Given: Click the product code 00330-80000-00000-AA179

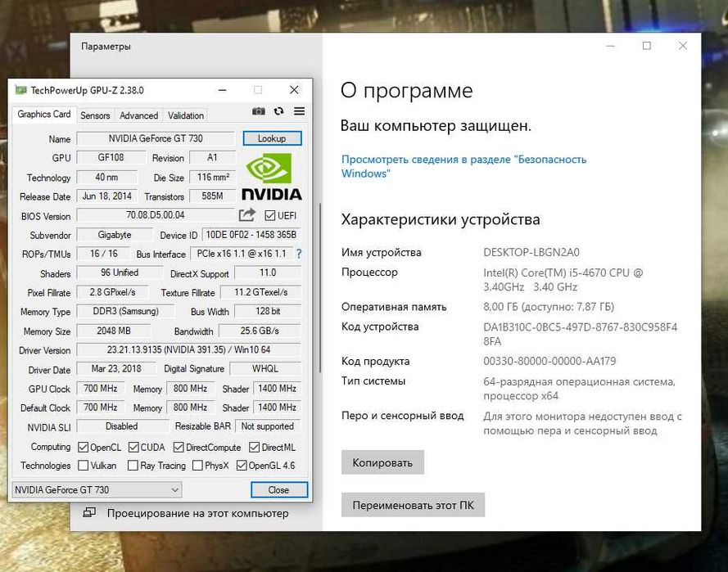Looking at the screenshot, I should coord(549,361).
